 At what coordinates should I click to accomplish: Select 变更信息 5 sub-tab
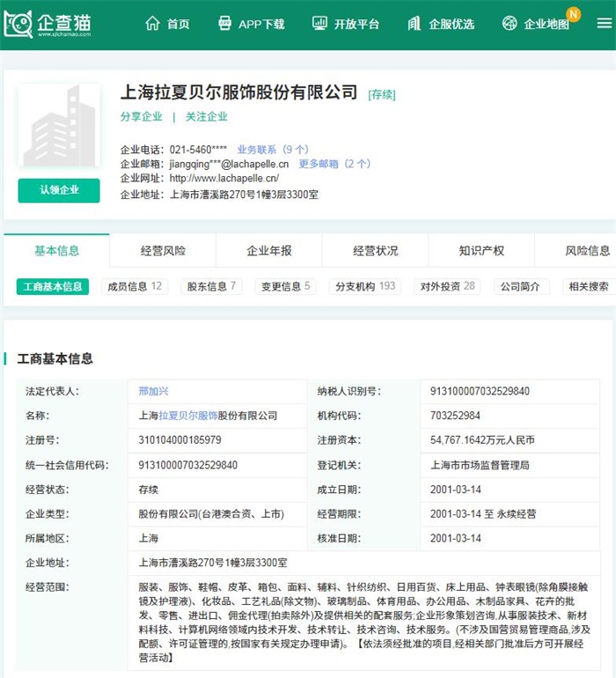[x=286, y=286]
